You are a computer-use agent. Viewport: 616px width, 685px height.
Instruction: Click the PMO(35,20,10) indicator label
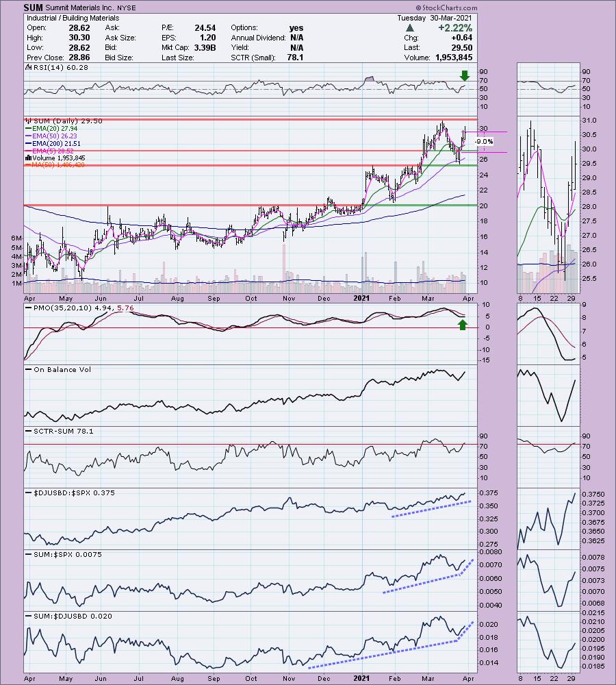click(84, 308)
